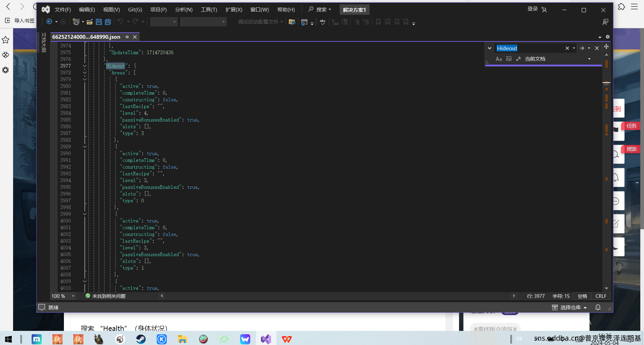Open editor settings gear icon
The image size is (644, 345).
click(x=607, y=37)
